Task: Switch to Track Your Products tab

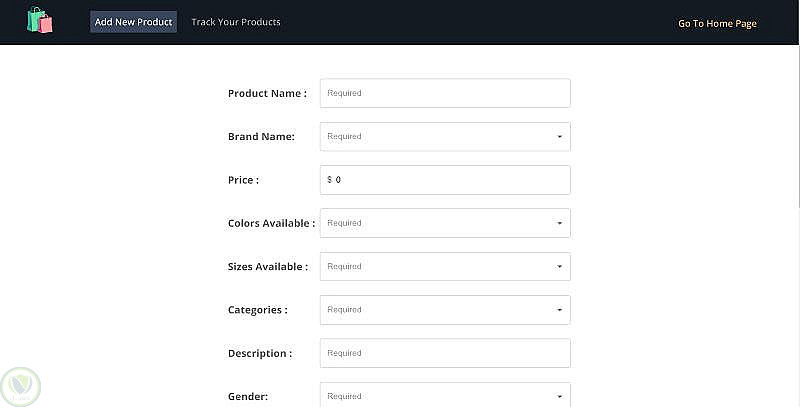Action: (x=236, y=22)
